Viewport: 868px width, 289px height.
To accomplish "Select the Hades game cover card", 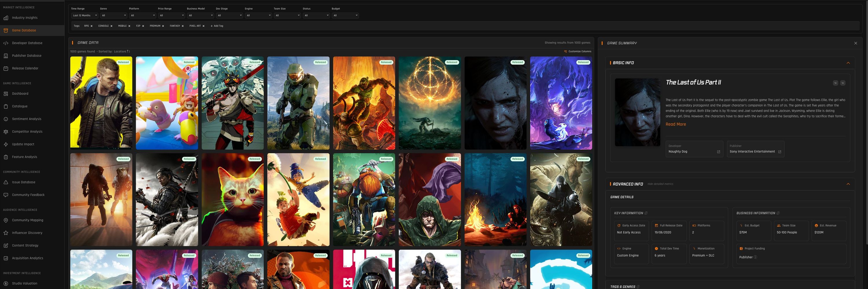I will click(233, 103).
